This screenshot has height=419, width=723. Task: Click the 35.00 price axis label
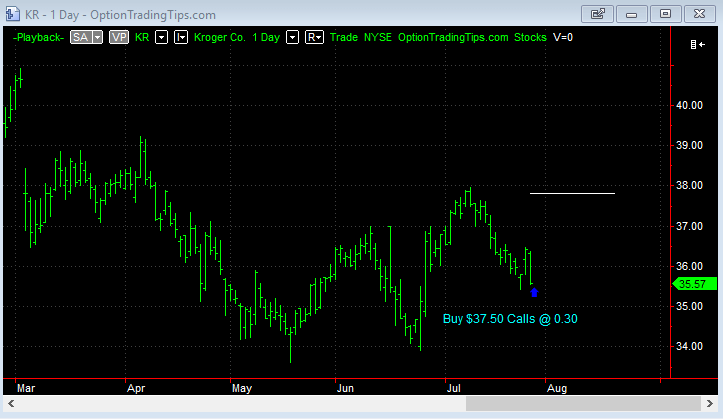coord(689,307)
